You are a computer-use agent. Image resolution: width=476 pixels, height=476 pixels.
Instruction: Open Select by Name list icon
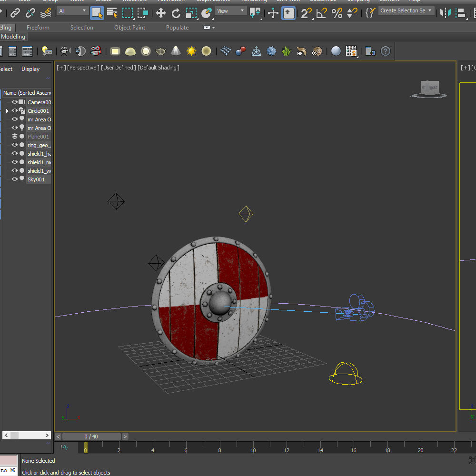pos(112,13)
